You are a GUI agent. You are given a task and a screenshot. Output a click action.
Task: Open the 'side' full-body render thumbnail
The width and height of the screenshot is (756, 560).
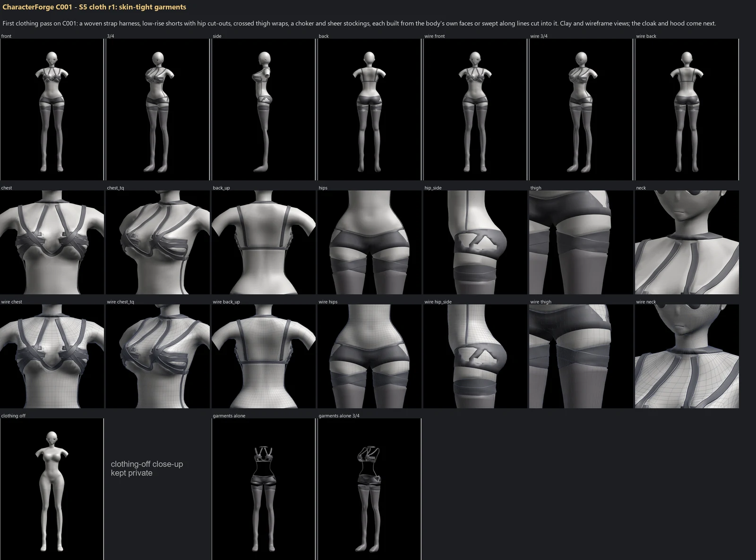click(264, 110)
